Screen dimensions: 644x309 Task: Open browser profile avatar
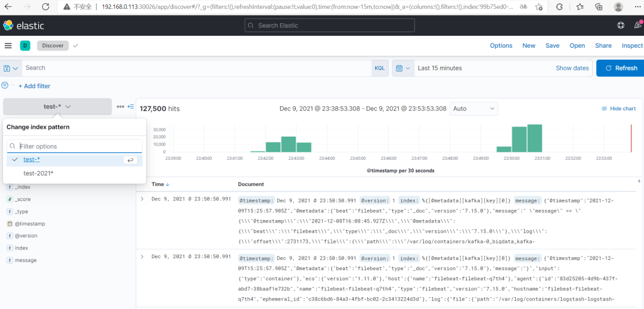pos(618,7)
